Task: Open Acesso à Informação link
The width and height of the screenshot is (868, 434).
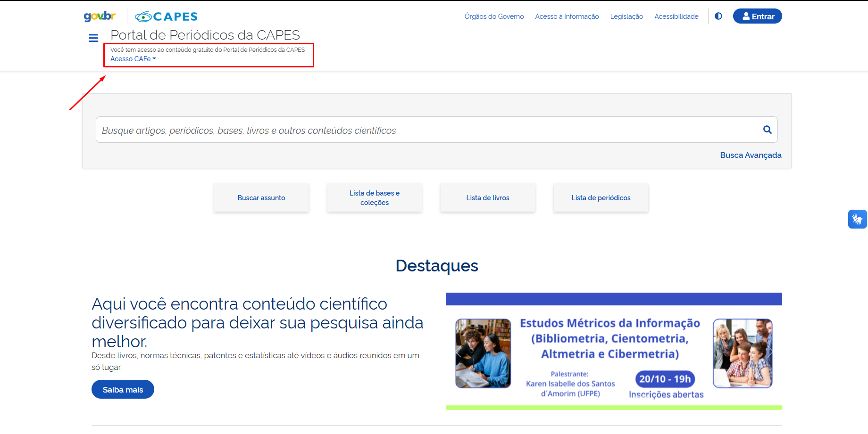Action: 567,16
